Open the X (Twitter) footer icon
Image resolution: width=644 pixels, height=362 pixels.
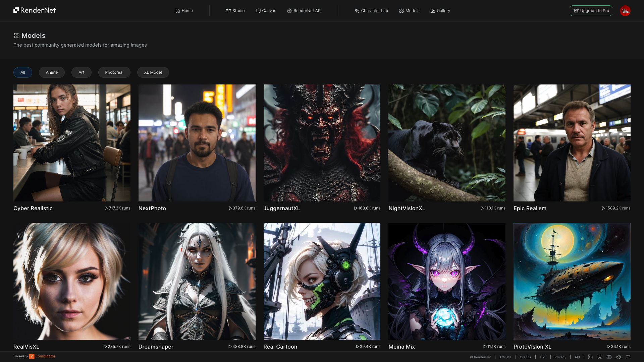tap(600, 357)
